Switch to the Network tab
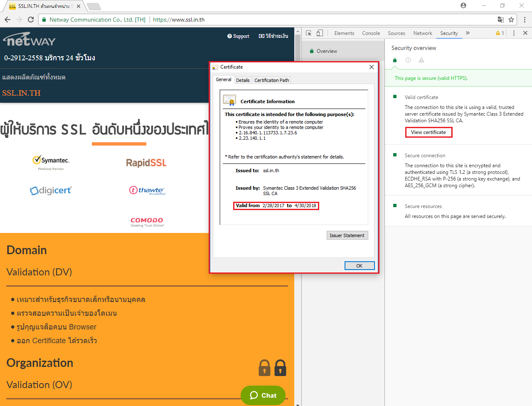The image size is (532, 406). [422, 33]
